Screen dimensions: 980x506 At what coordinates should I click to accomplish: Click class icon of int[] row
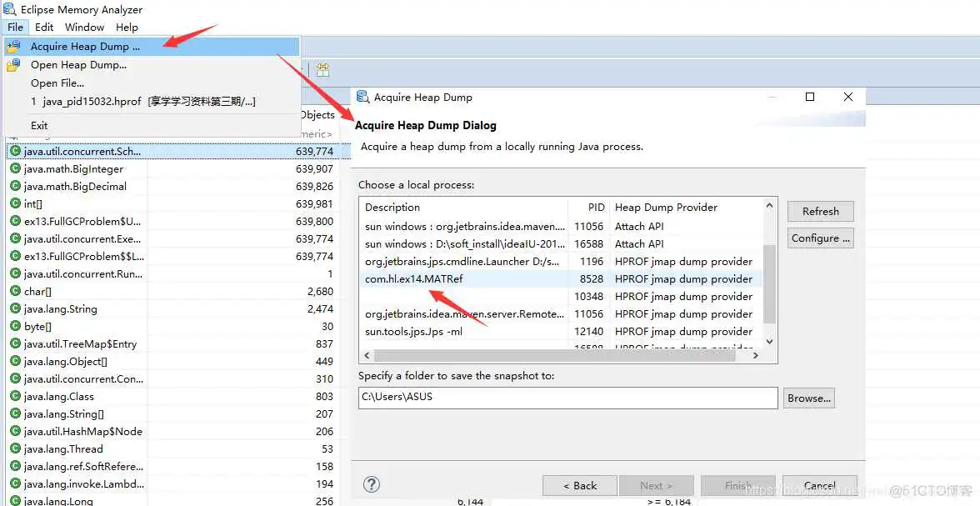tap(16, 203)
